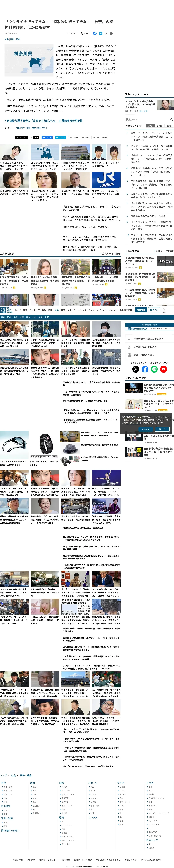Screen dimensions: 174x868
Task: Open 3年B組金八先生 top news thumbnail
Action: coord(165,104)
